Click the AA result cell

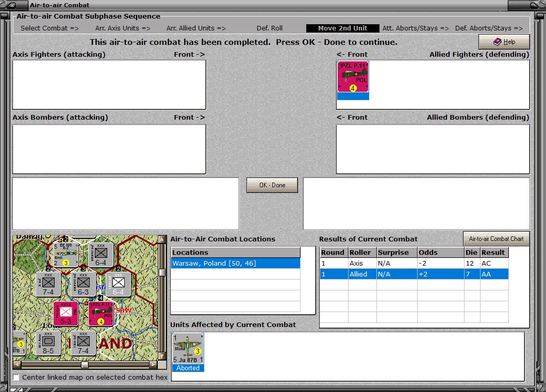[494, 274]
